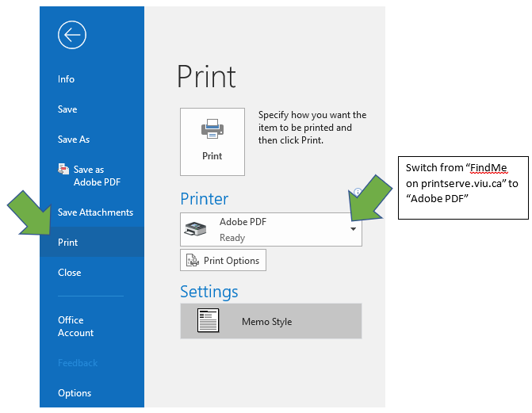The width and height of the screenshot is (532, 413).
Task: Open Office Account
Action: tap(75, 327)
